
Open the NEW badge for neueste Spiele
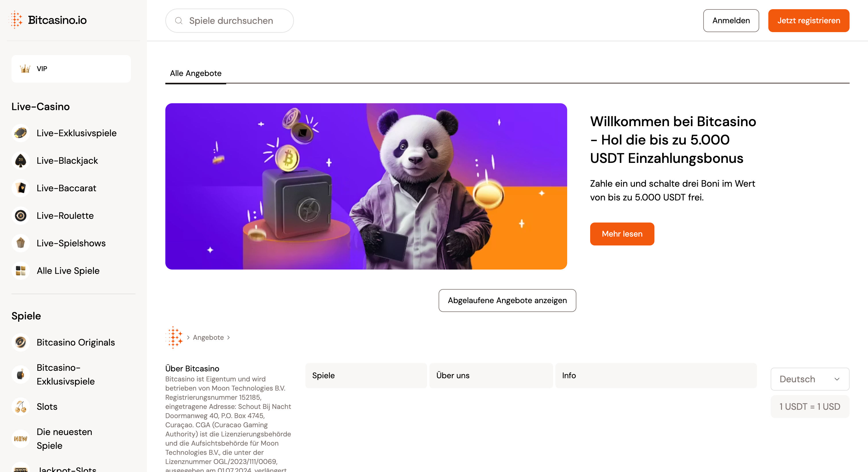point(21,439)
